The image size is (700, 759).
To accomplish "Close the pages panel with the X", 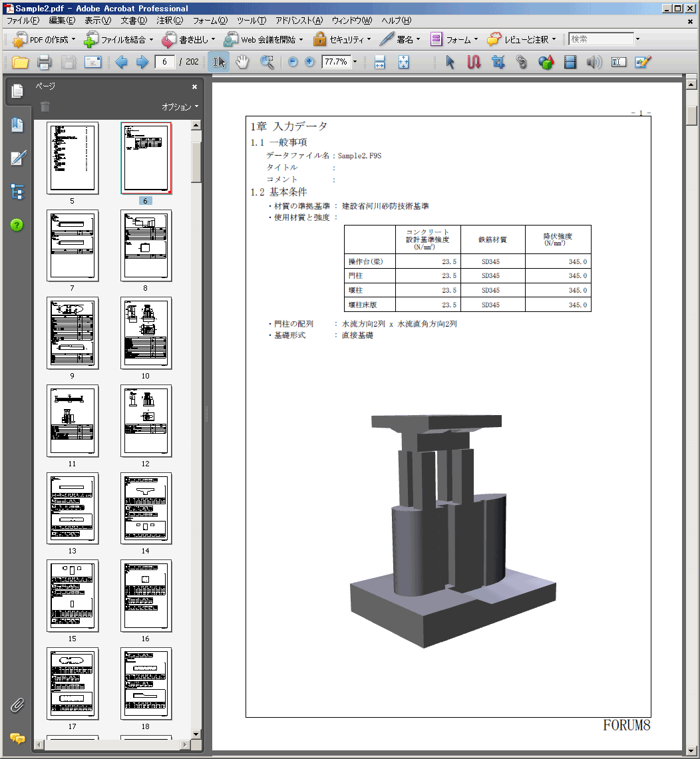I will point(195,86).
